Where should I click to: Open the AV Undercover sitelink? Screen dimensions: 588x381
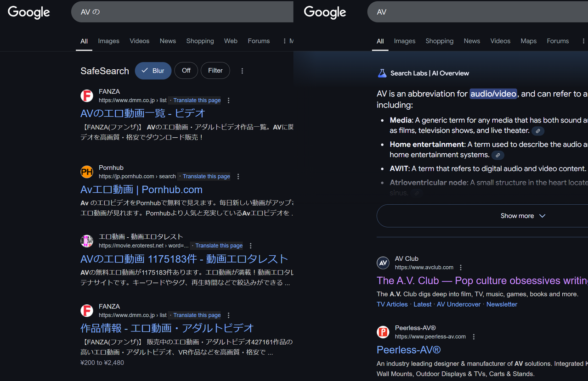point(459,304)
